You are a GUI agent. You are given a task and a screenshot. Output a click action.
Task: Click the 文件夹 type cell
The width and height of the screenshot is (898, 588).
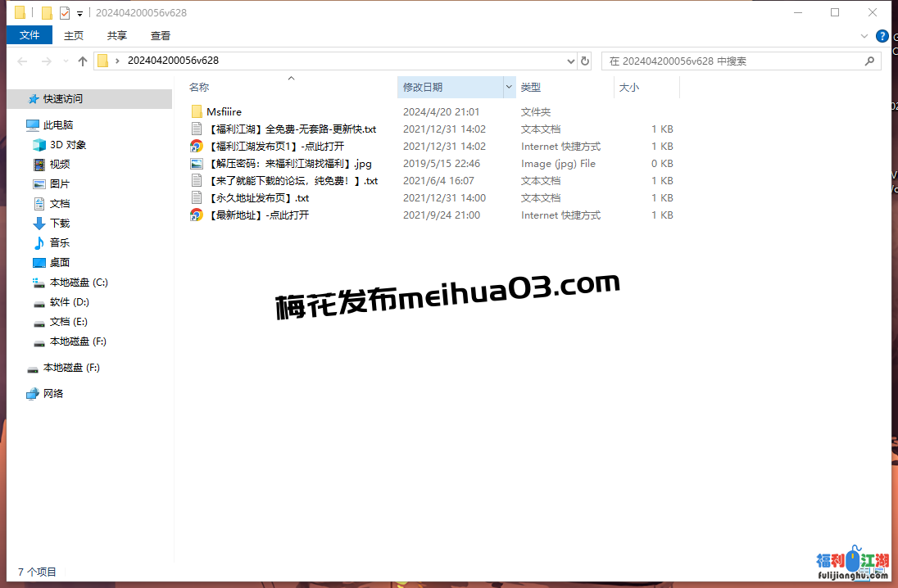coord(536,111)
